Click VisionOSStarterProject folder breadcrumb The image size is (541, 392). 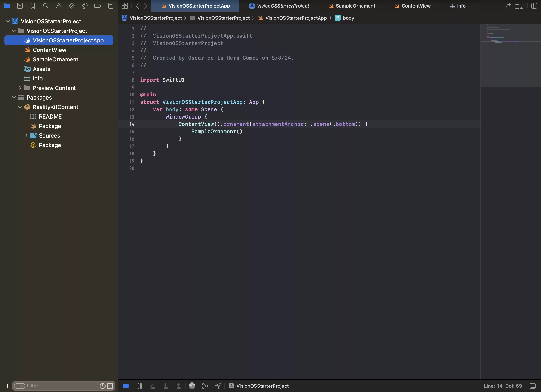click(220, 18)
